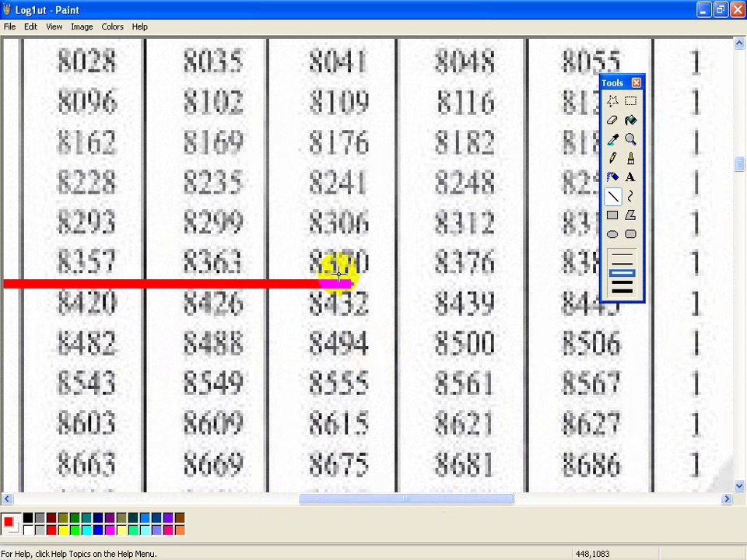This screenshot has width=747, height=560.
Task: Click the number 8669 in the table
Action: pyautogui.click(x=213, y=464)
